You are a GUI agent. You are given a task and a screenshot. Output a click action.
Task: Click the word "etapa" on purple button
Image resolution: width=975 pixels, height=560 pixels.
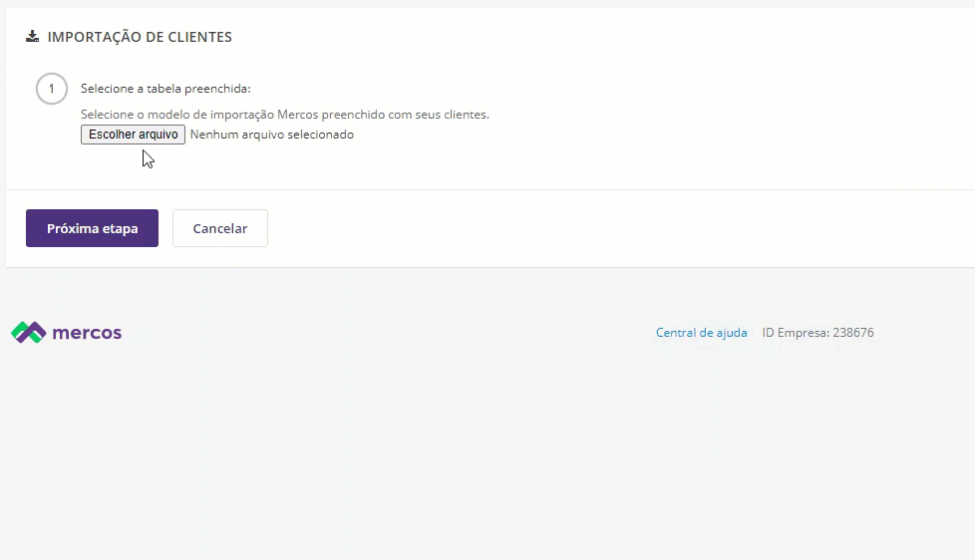[x=119, y=228]
